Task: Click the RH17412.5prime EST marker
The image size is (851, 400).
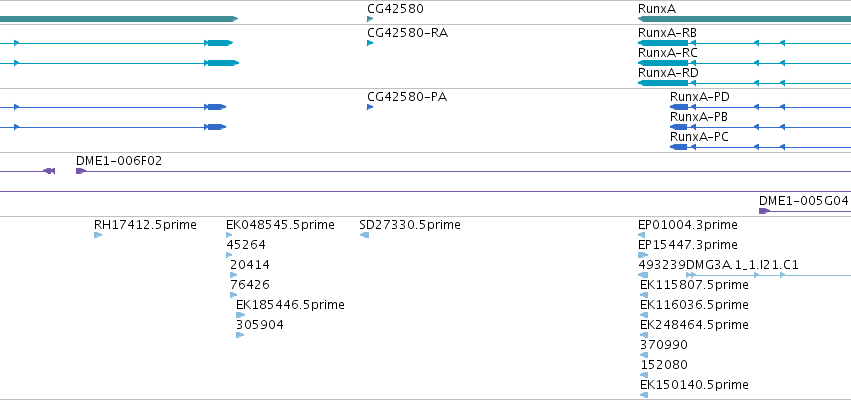Action: 98,235
